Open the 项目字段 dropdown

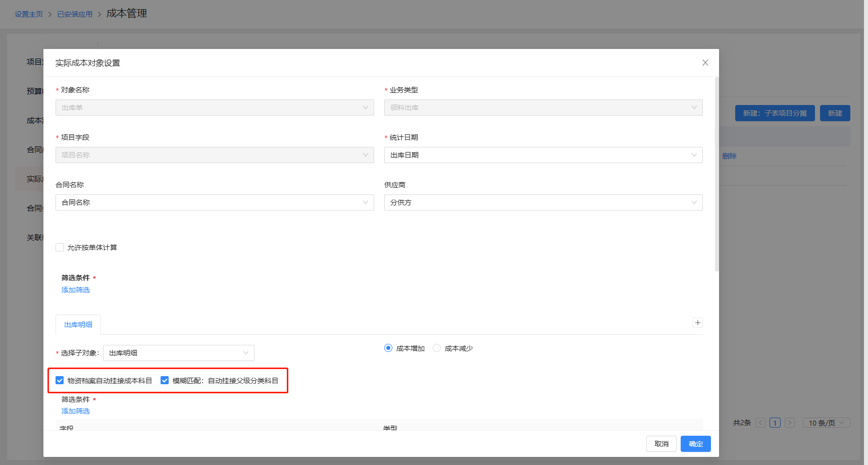[215, 155]
